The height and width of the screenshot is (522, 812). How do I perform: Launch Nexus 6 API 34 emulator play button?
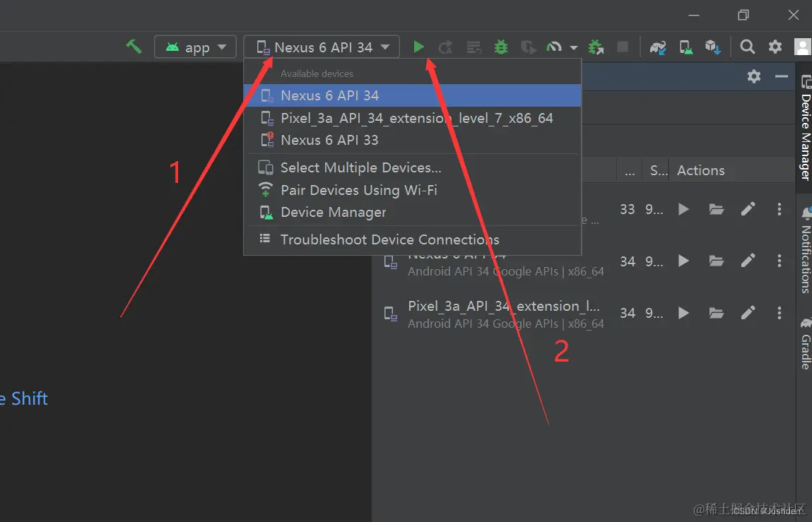point(683,261)
